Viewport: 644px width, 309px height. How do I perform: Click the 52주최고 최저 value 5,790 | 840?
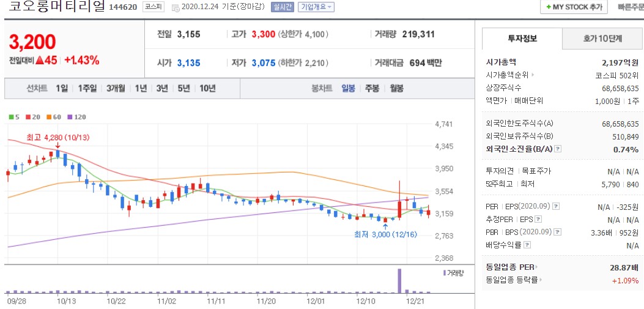(x=620, y=184)
